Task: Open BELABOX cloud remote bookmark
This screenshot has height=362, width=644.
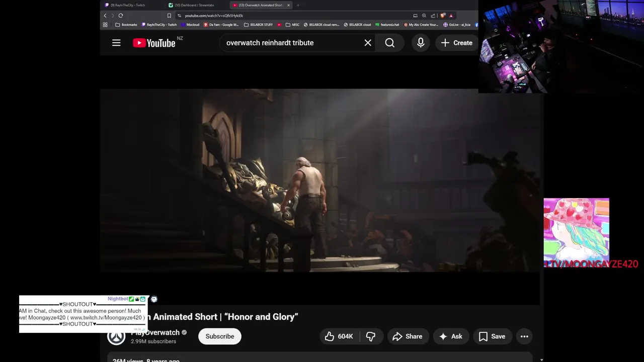Action: coord(321,25)
